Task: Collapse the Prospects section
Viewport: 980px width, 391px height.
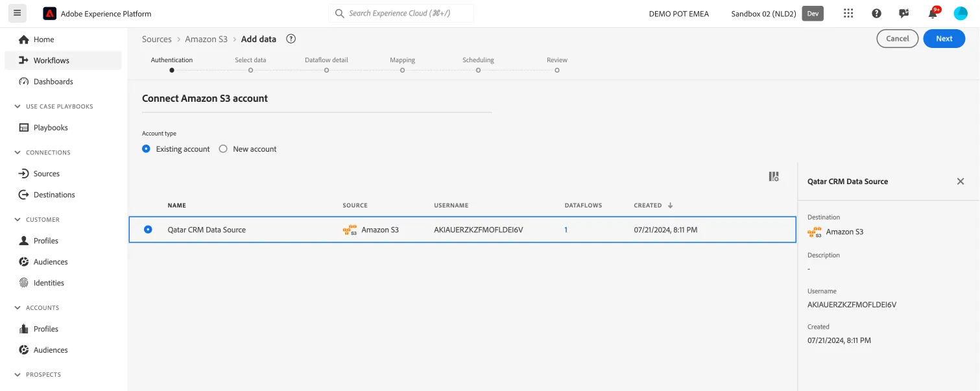Action: (x=18, y=375)
